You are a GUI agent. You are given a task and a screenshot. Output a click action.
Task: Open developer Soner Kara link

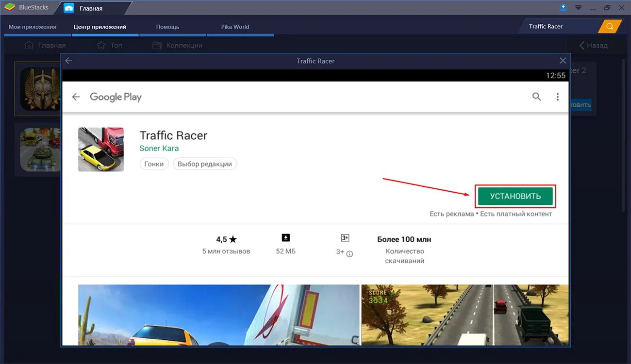pos(159,149)
